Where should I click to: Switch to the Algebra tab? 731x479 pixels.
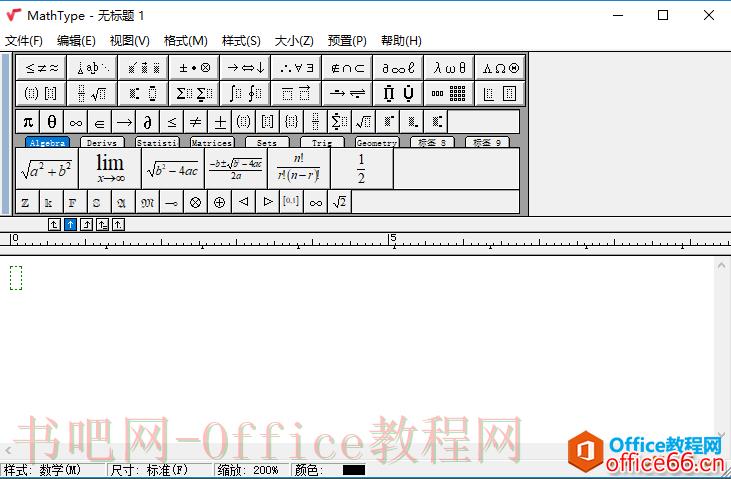(x=47, y=142)
